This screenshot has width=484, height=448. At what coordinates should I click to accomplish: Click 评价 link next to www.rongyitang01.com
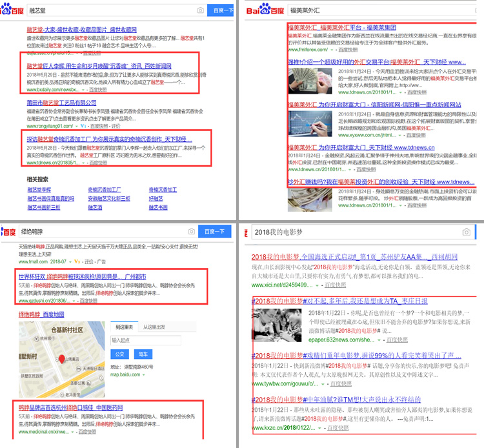(116, 127)
